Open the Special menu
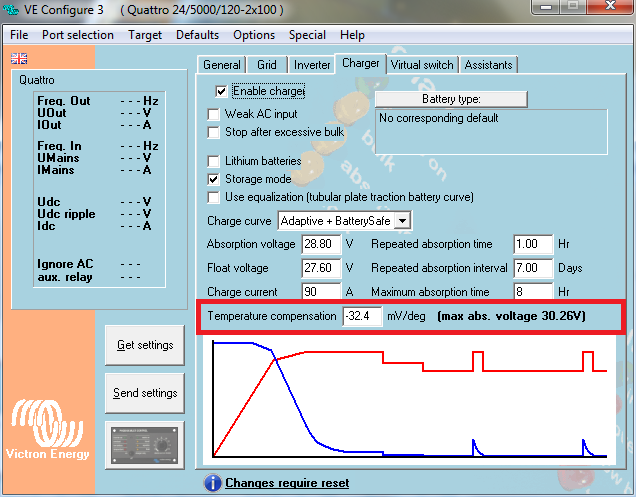The image size is (636, 497). [x=307, y=35]
